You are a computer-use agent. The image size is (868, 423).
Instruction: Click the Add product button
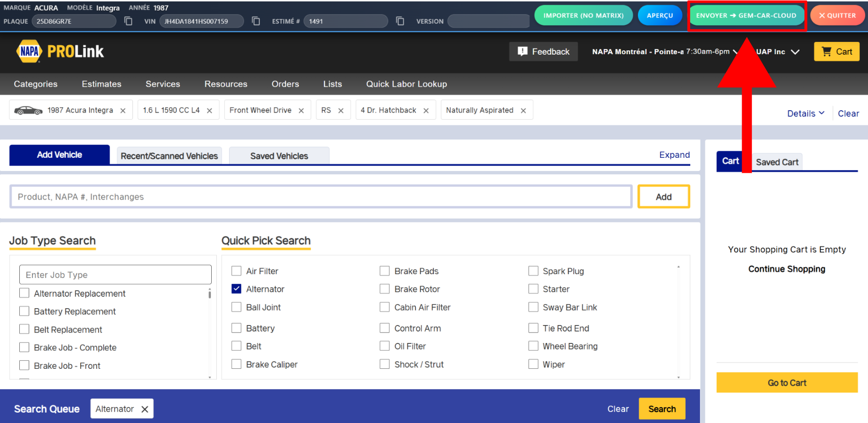(663, 197)
